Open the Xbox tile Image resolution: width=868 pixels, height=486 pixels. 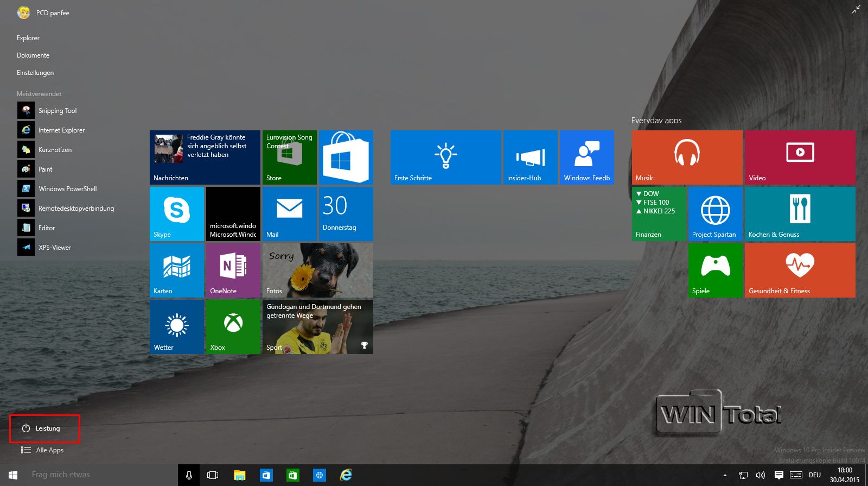233,326
